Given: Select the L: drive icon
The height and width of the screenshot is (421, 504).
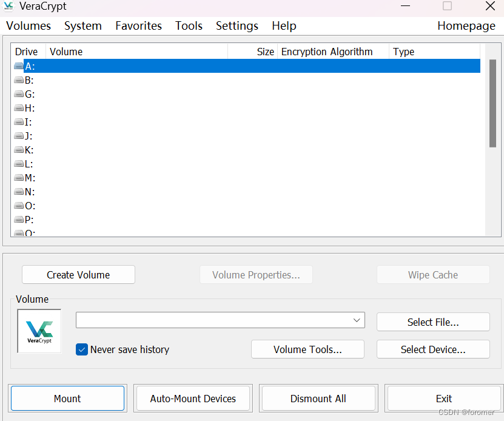Looking at the screenshot, I should click(x=19, y=164).
